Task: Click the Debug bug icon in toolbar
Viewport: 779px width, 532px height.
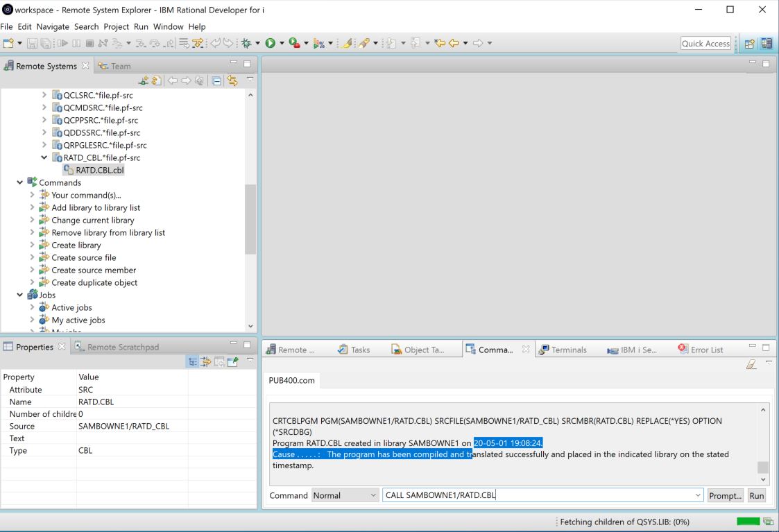Action: pos(246,43)
